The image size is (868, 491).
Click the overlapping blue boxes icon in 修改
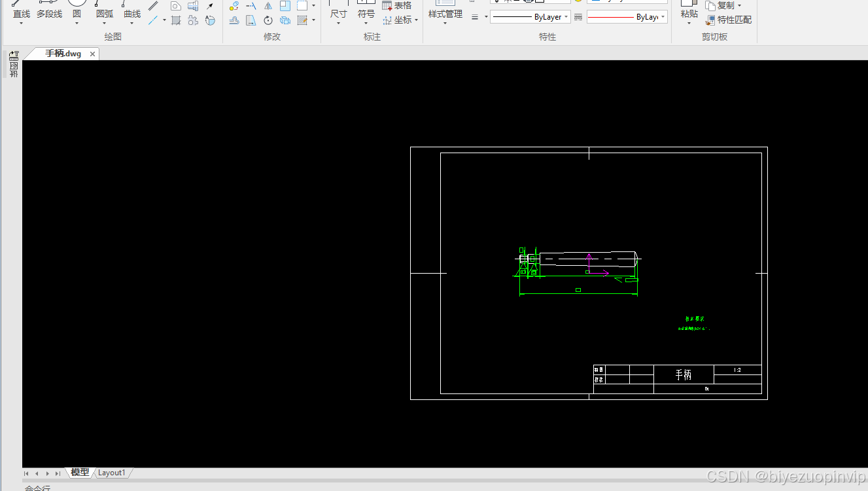(285, 20)
